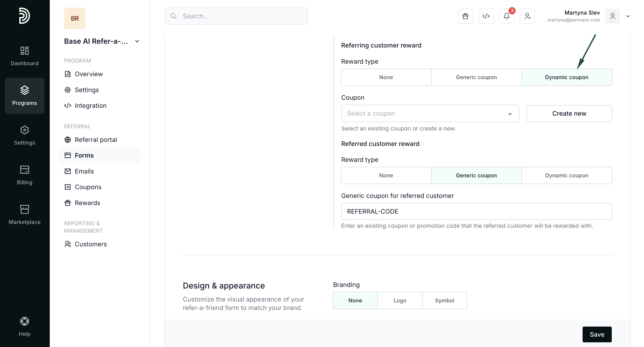Select Symbol branding option

pyautogui.click(x=444, y=300)
